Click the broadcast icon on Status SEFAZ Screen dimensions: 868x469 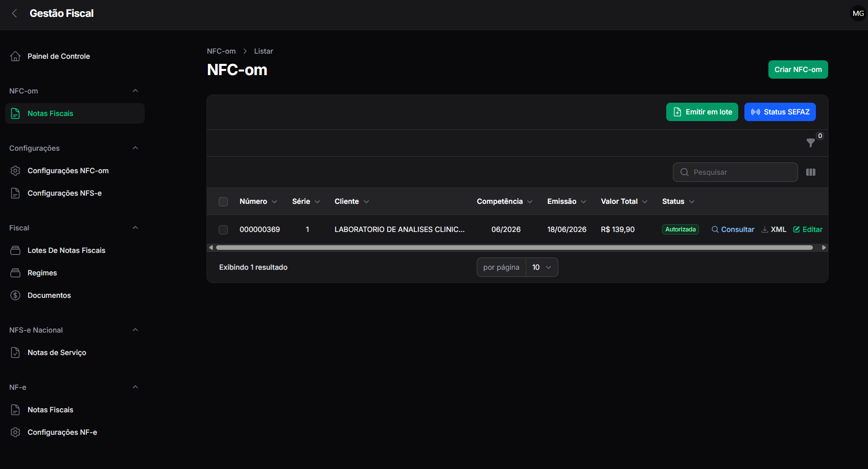click(756, 112)
